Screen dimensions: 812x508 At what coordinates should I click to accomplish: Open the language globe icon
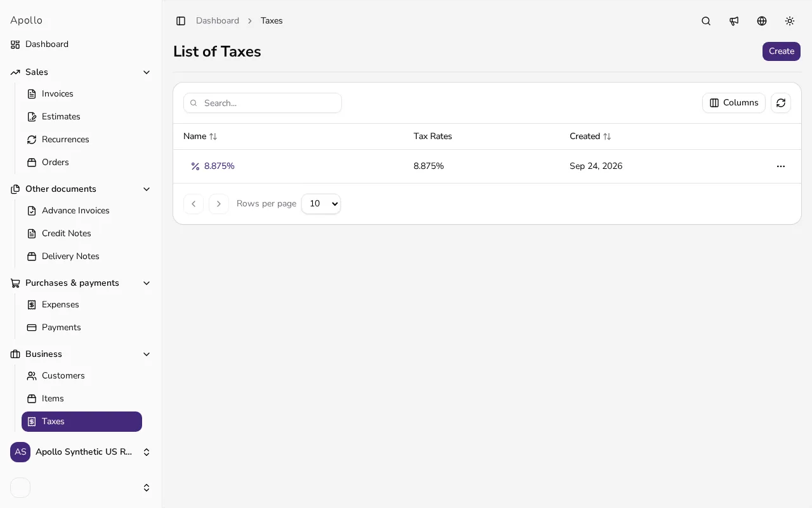(x=762, y=21)
